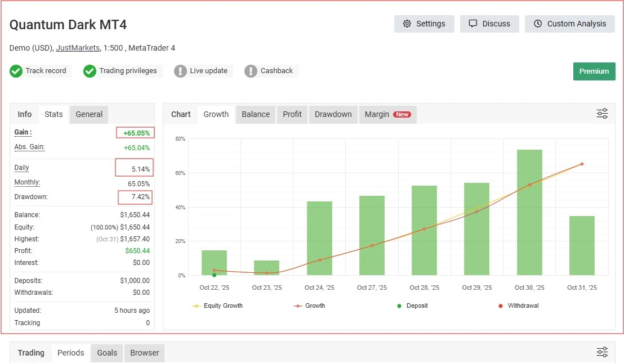The height and width of the screenshot is (364, 624).
Task: Hide Withdrawal markers via legend entry
Action: pos(519,306)
